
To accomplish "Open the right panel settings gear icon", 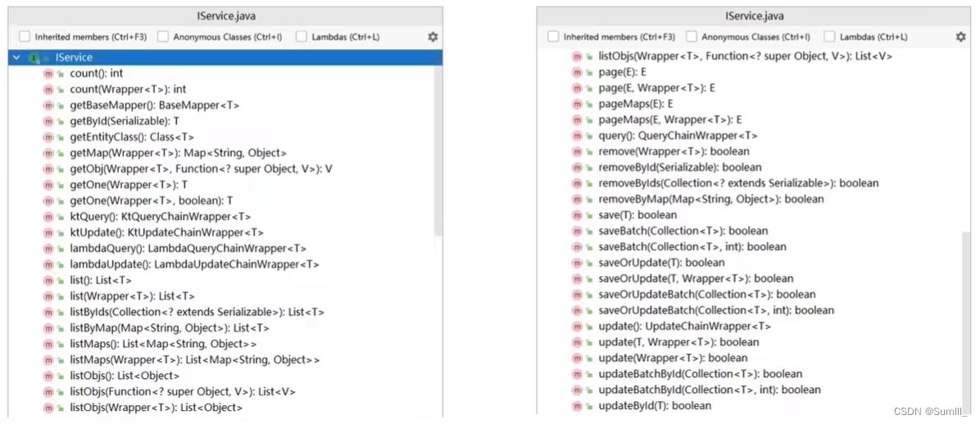I will 960,37.
